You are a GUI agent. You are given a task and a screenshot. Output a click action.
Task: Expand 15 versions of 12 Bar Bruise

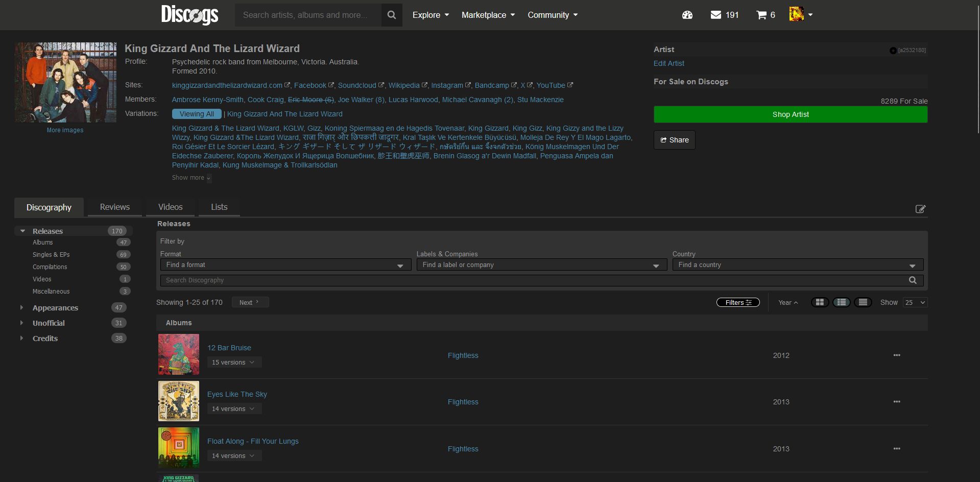coord(234,362)
